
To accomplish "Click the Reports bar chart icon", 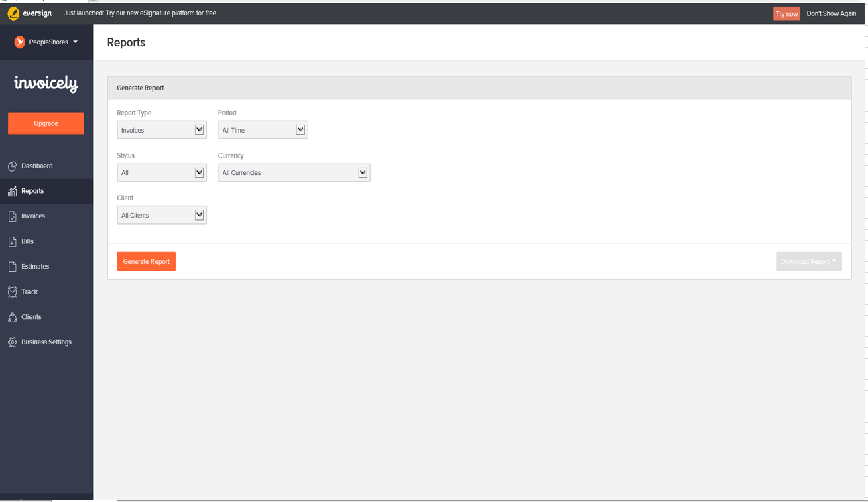I will coord(12,191).
